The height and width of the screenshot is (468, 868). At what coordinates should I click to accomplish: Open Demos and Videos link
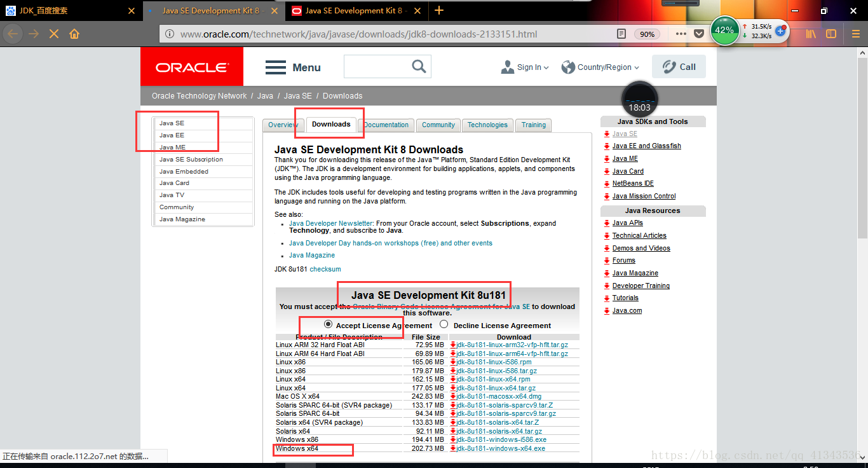coord(641,249)
